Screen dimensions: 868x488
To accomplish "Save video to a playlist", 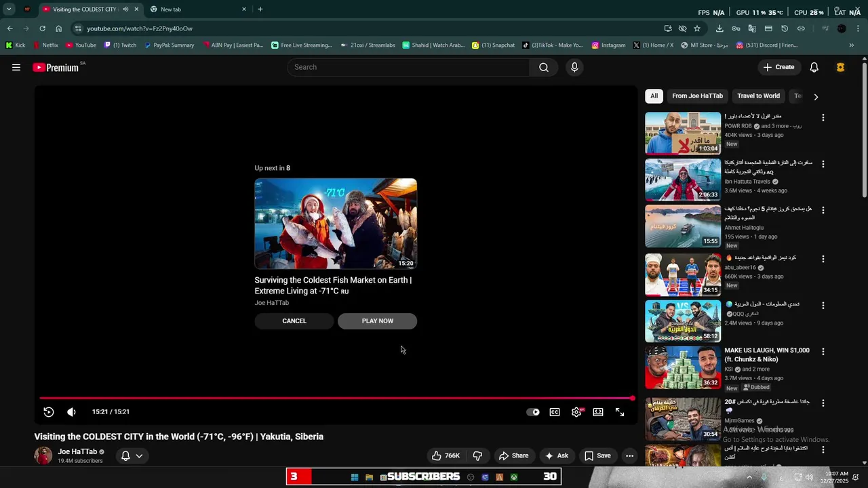I will [597, 455].
